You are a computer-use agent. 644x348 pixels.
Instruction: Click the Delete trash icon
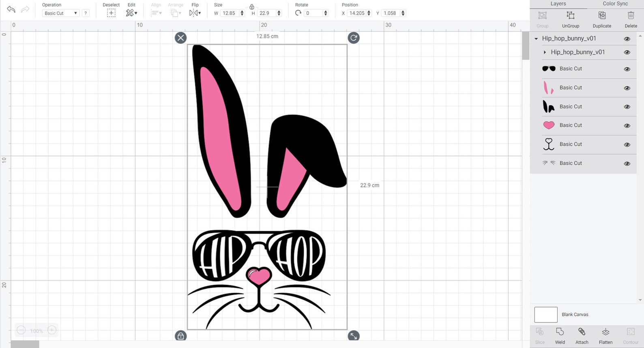click(x=631, y=15)
